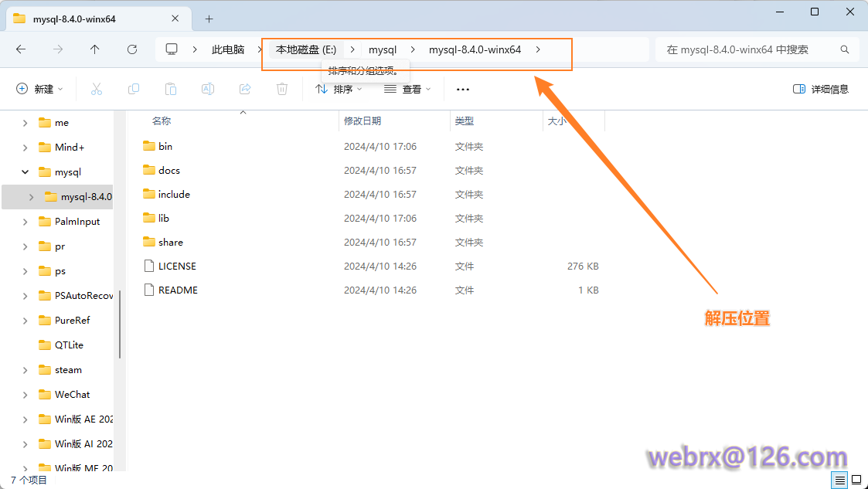Switch to large thumbnails view icon
868x489 pixels.
(856, 480)
